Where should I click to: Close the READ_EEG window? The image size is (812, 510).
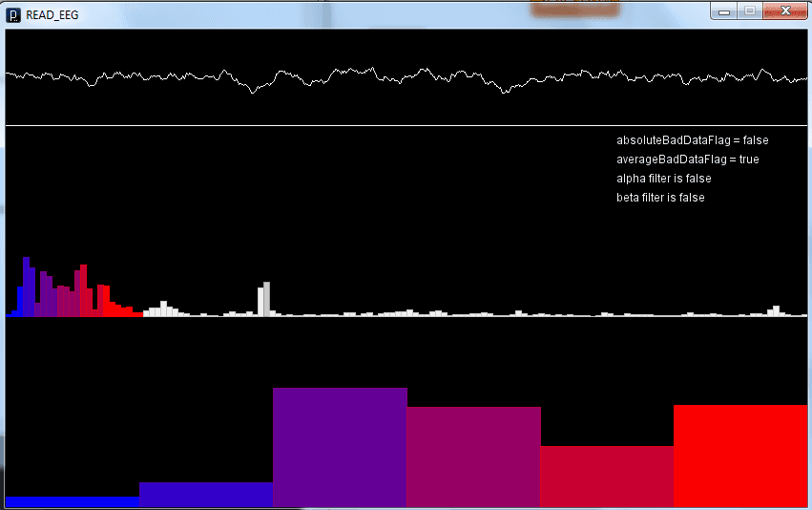tap(784, 11)
